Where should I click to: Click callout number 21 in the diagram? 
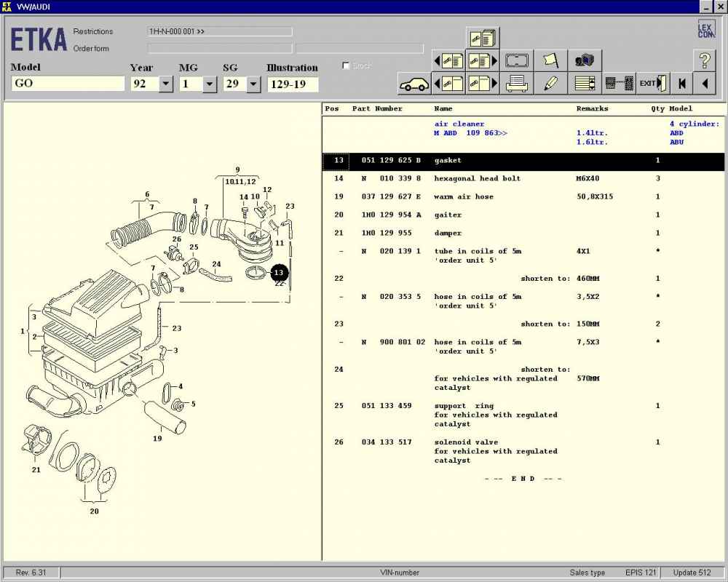tap(36, 470)
